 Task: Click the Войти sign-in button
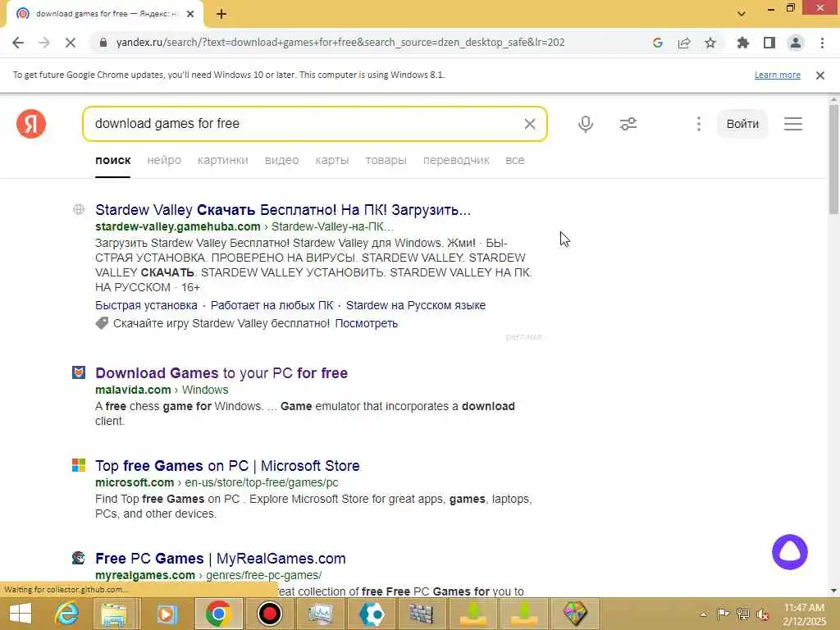pos(742,124)
